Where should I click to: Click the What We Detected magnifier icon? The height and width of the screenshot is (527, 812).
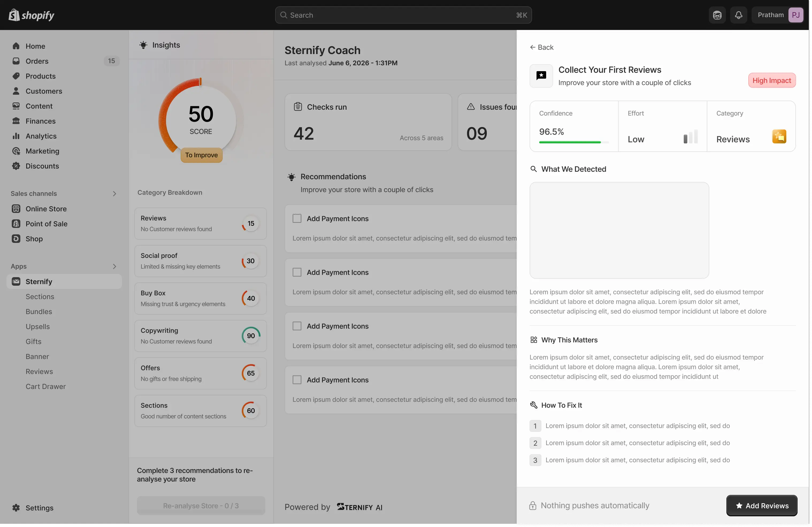tap(534, 169)
